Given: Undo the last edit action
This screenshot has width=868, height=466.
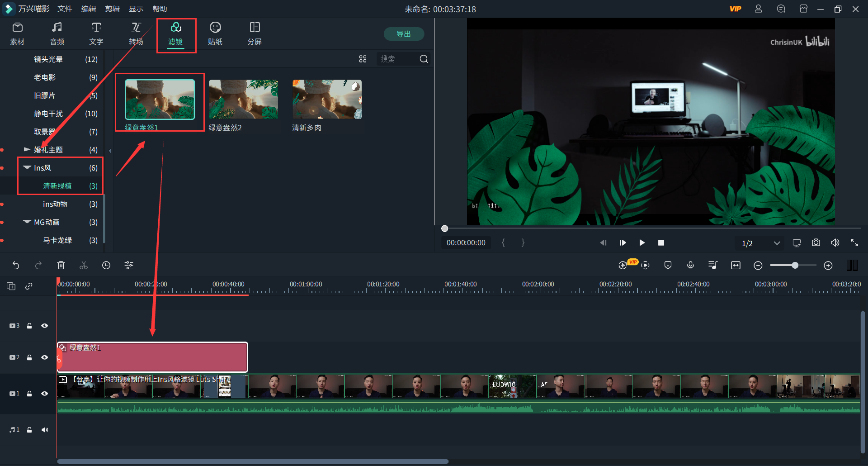Looking at the screenshot, I should click(x=16, y=266).
